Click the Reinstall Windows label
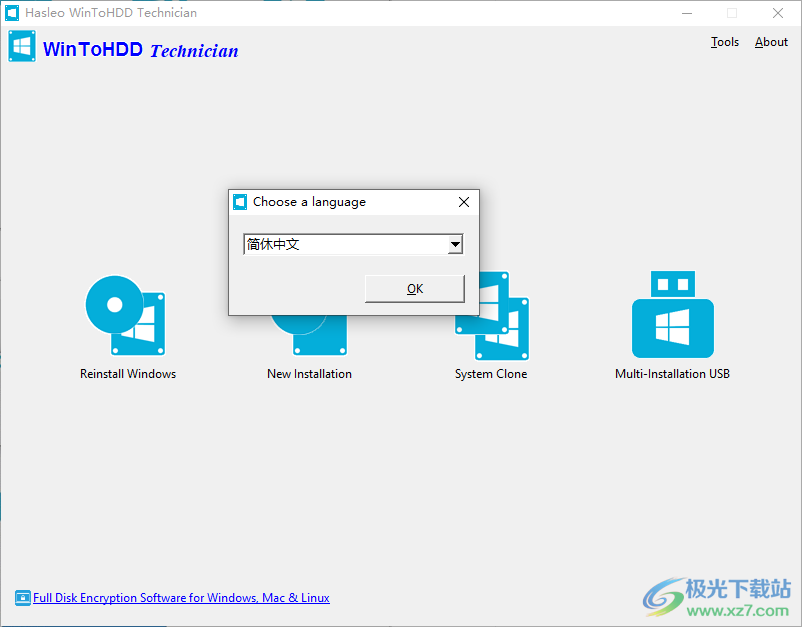This screenshot has width=802, height=627. coord(128,374)
